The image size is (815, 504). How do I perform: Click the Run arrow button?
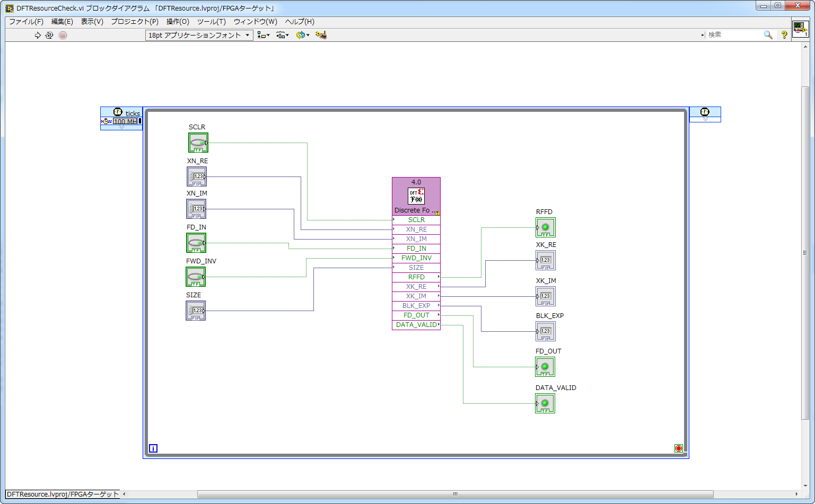click(x=38, y=35)
